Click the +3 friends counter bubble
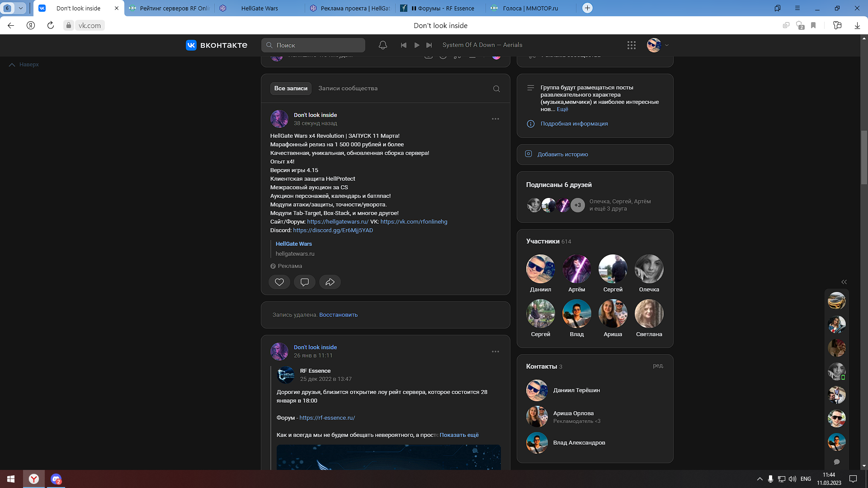868x488 pixels. click(578, 205)
